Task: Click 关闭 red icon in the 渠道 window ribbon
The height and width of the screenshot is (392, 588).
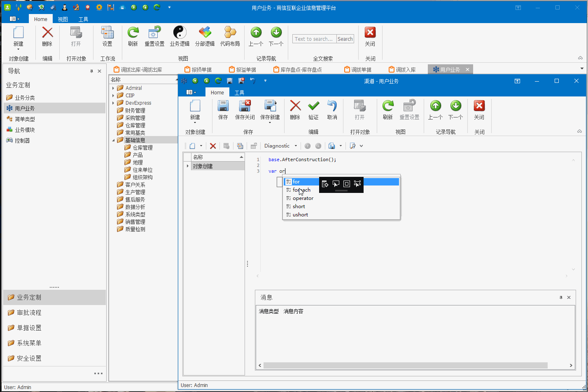Action: (479, 110)
